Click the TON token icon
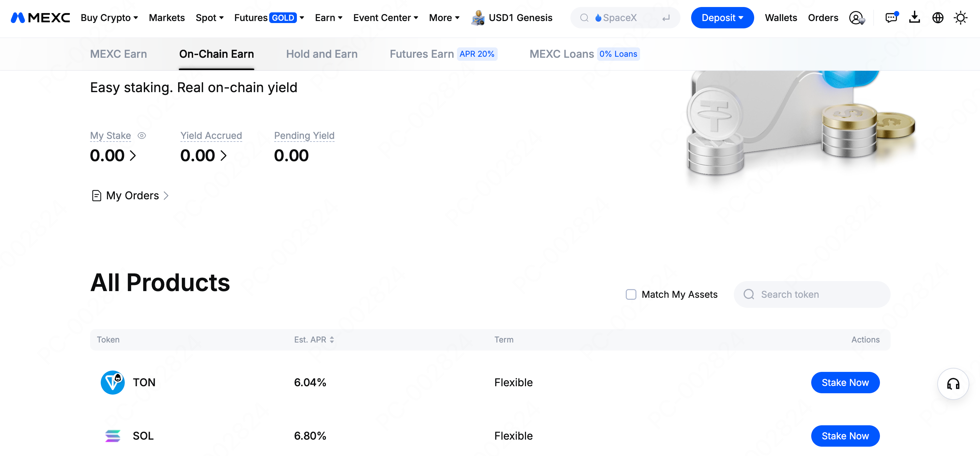The image size is (980, 456). (113, 383)
